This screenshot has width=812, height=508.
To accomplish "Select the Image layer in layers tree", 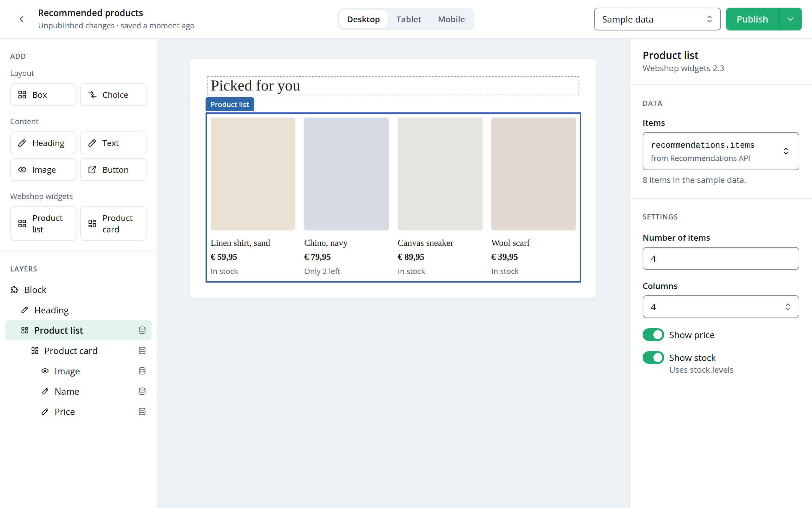I will point(78,371).
